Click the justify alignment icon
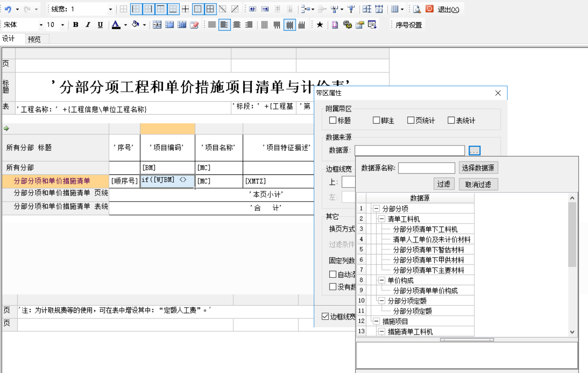This screenshot has height=373, width=588. (212, 25)
